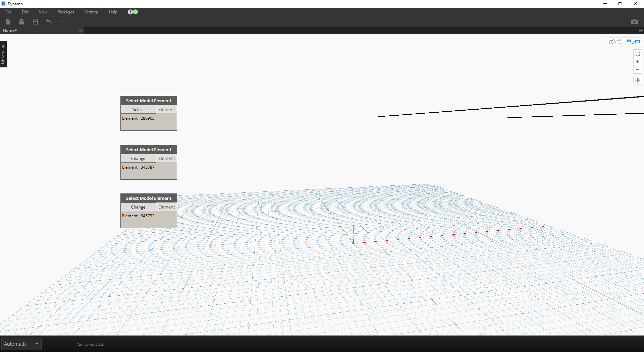This screenshot has height=352, width=644.
Task: Click the Dynamo app icon in title bar
Action: [x=3, y=4]
